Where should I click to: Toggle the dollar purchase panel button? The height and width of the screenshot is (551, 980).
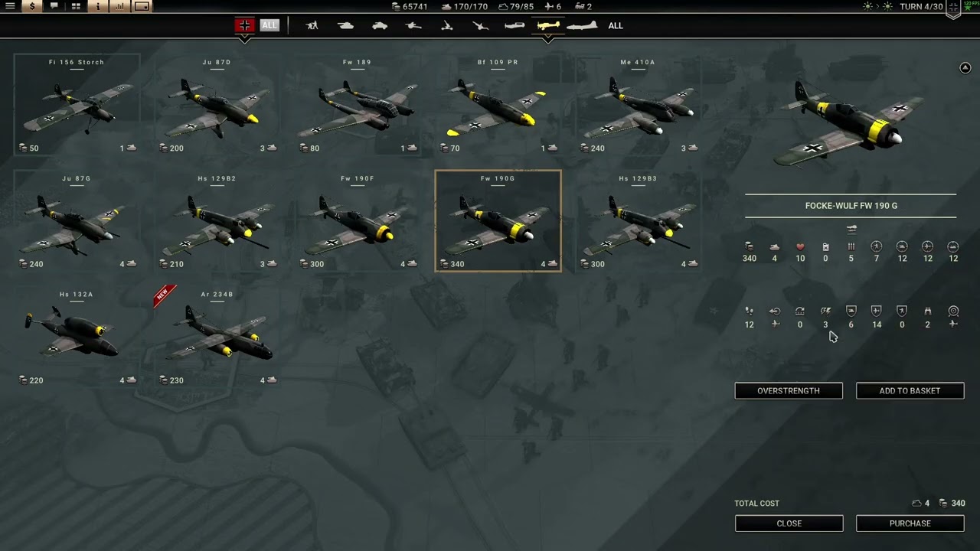32,6
